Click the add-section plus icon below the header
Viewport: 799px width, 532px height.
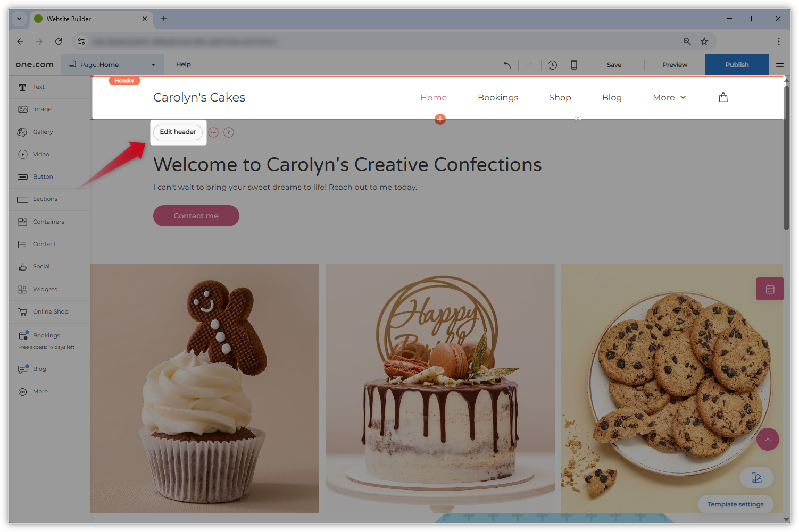(440, 119)
